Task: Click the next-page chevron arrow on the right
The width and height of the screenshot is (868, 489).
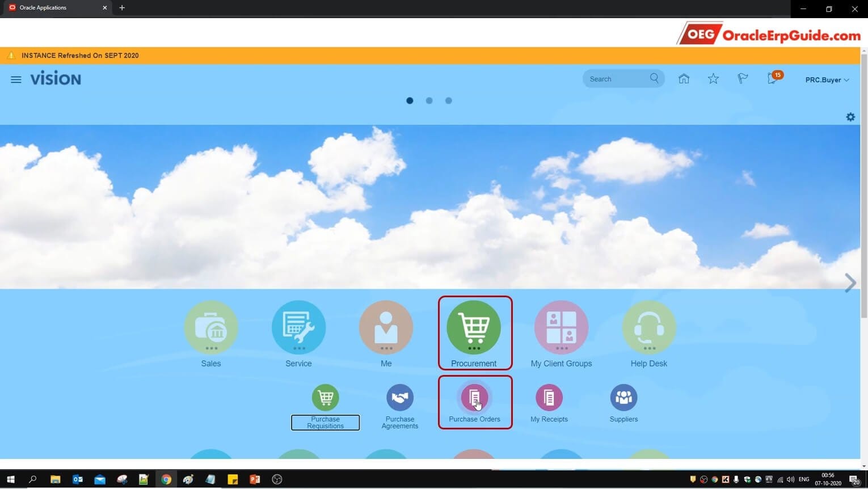Action: pyautogui.click(x=850, y=283)
